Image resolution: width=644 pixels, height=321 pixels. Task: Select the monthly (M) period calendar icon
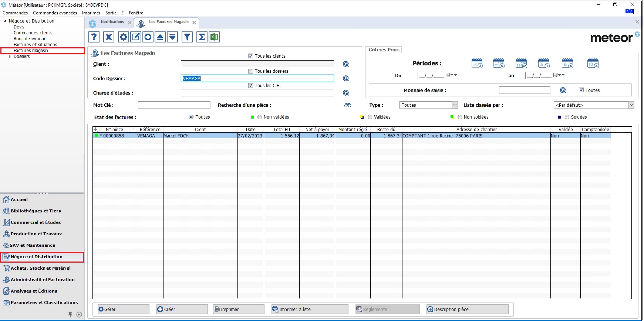pyautogui.click(x=522, y=64)
